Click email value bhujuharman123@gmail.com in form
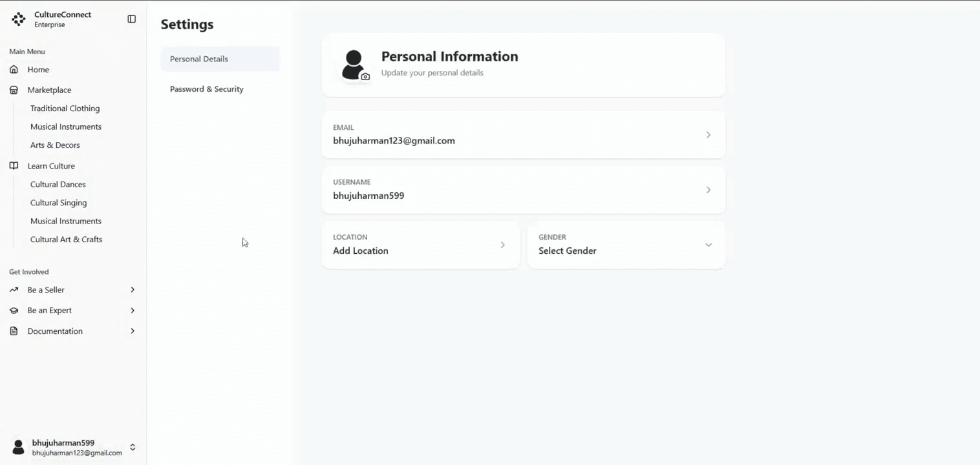 (x=394, y=141)
